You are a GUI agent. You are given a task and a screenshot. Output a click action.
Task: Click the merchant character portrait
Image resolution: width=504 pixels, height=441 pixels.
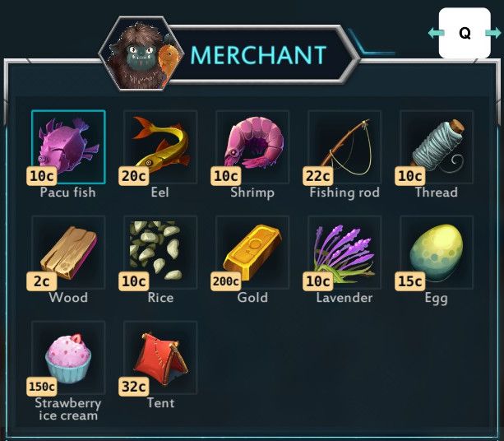click(141, 54)
